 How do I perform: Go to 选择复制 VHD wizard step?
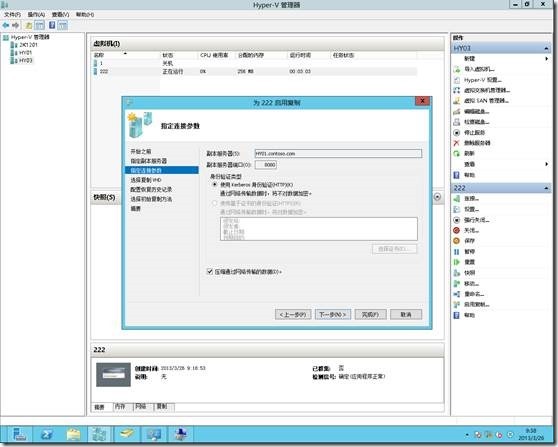(146, 180)
